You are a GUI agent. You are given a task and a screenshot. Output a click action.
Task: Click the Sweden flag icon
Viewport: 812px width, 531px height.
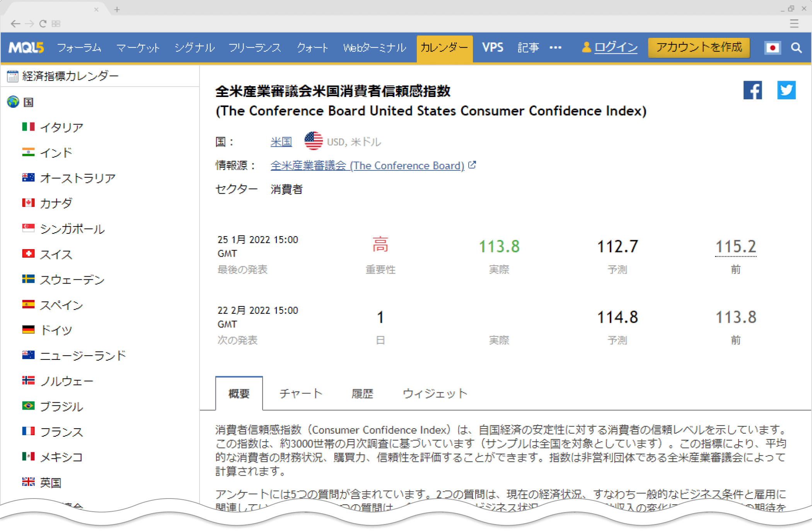[28, 279]
